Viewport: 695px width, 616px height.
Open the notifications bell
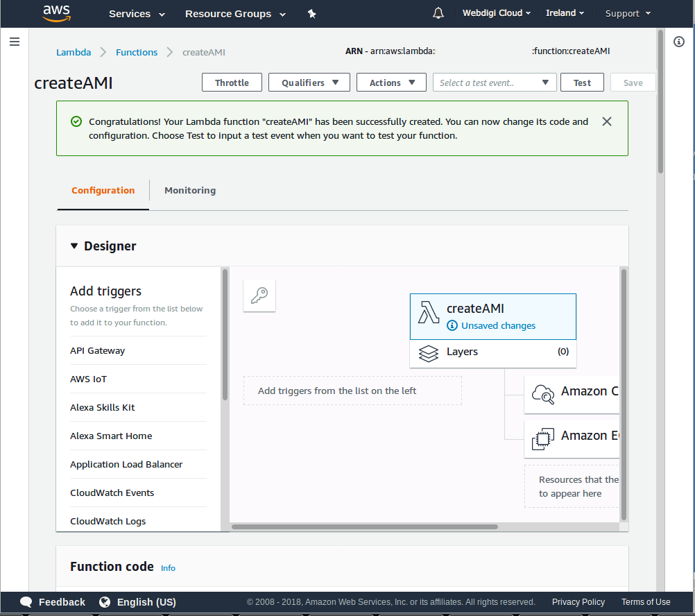[438, 13]
